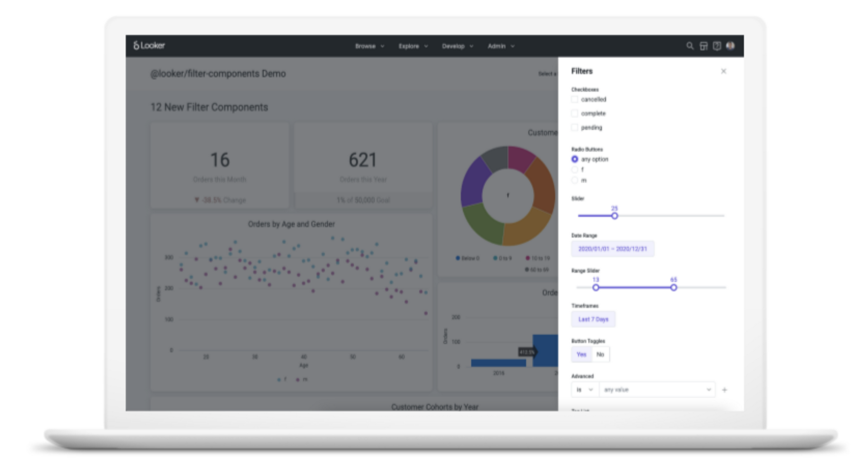Toggle the No button
868x475 pixels.
click(600, 354)
